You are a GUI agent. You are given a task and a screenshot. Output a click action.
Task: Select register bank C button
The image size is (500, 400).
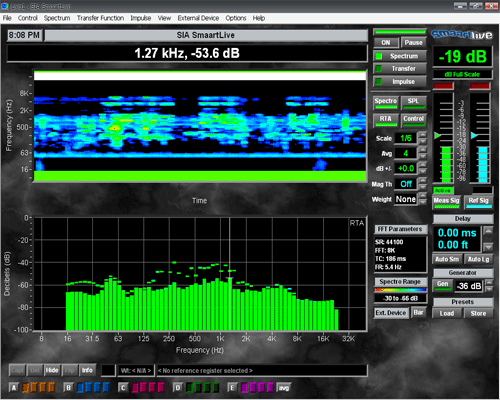[x=123, y=388]
